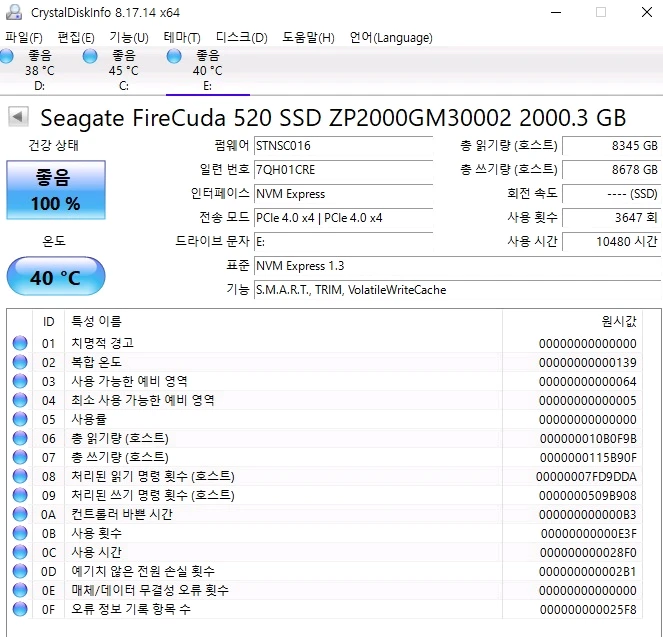663x637 pixels.
Task: Click the 40 °C temperature button
Action: tap(56, 276)
